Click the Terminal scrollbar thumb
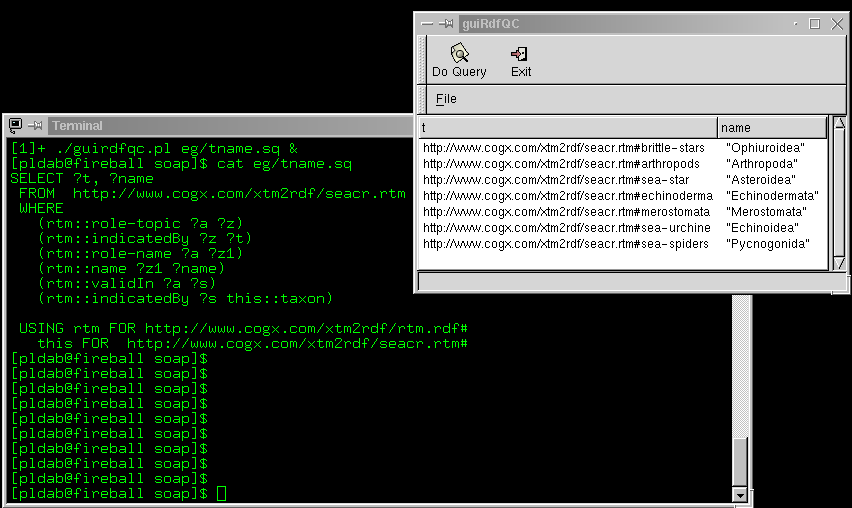The height and width of the screenshot is (508, 852). coord(740,462)
